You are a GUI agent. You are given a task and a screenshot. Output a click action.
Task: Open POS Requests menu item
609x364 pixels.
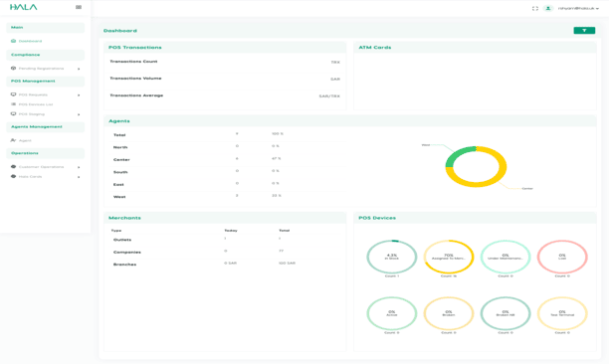33,94
